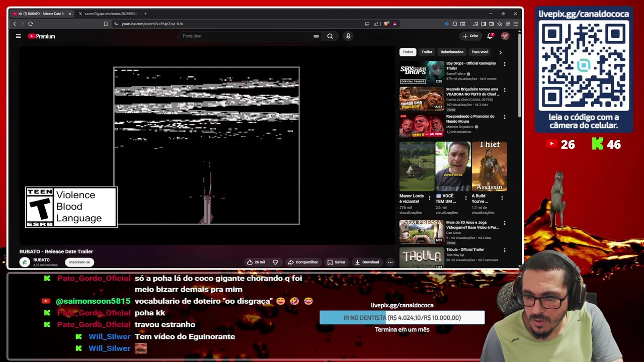The height and width of the screenshot is (362, 644).
Task: Open the browser extensions puzzle icon
Action: click(x=455, y=24)
